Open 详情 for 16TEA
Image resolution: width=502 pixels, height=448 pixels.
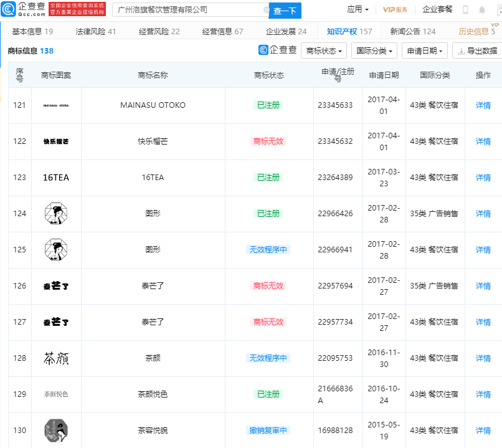(483, 178)
